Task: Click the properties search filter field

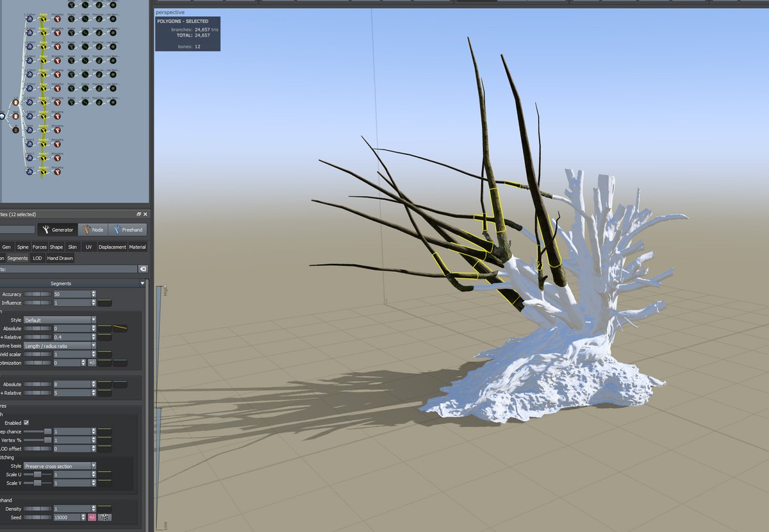Action: tap(69, 269)
